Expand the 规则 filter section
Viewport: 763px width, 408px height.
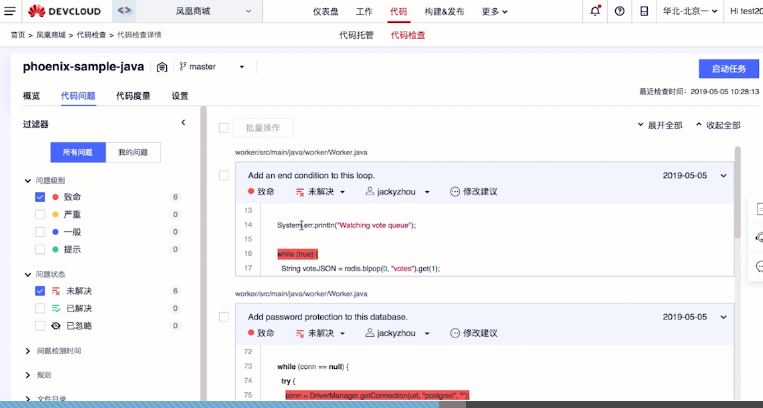click(28, 375)
